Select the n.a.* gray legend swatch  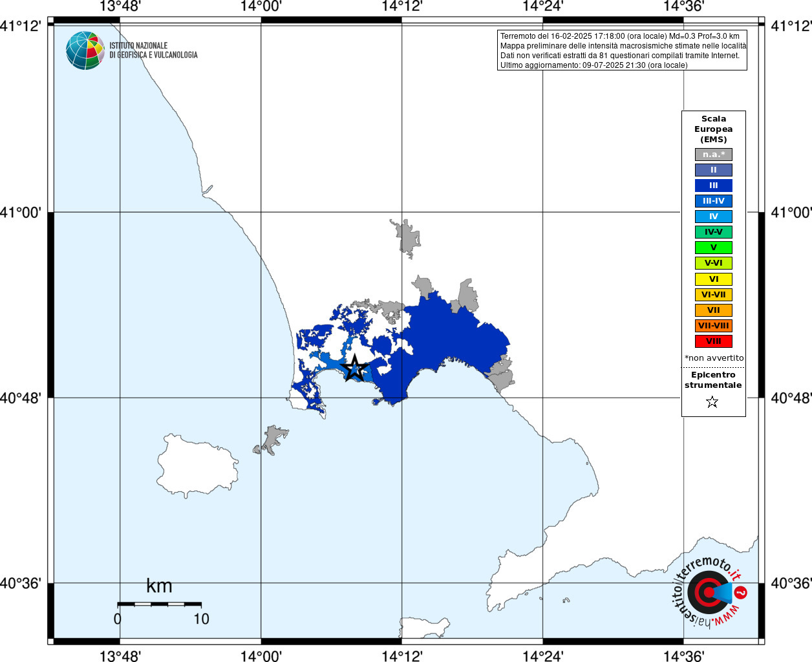click(x=714, y=155)
